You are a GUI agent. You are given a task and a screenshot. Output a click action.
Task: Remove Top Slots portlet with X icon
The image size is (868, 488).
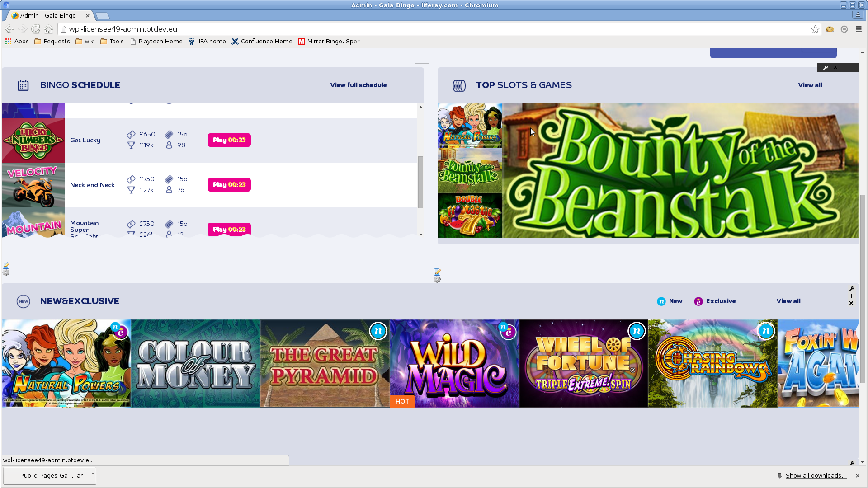click(x=835, y=67)
